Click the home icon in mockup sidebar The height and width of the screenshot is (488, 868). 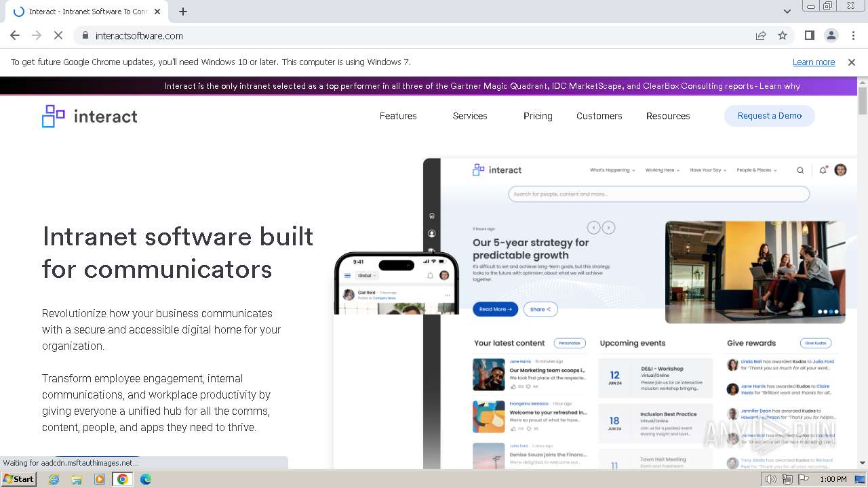tap(432, 216)
